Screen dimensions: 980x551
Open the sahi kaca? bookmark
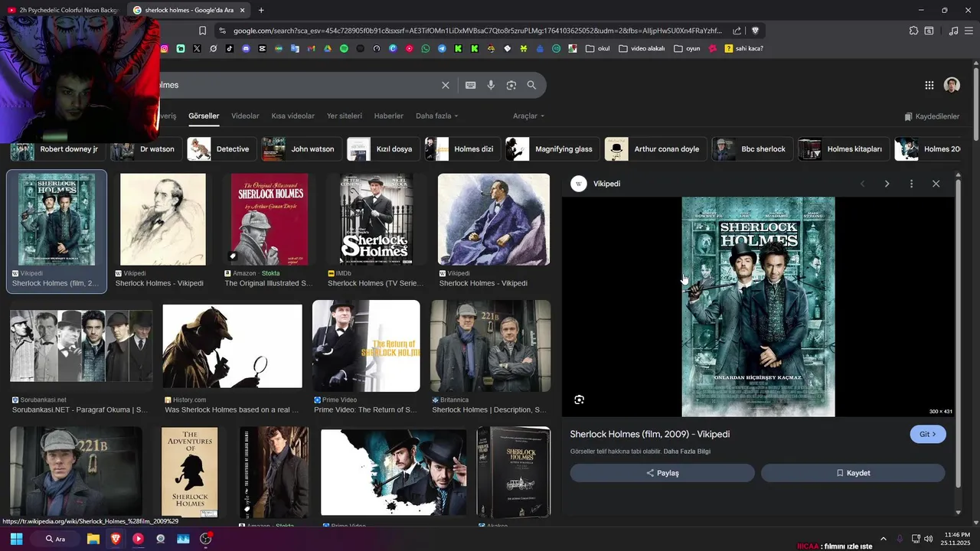(x=743, y=48)
